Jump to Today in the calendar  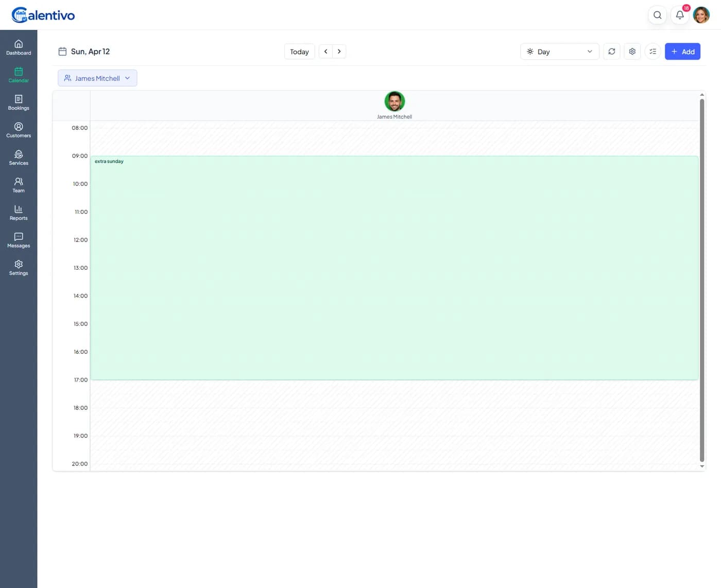coord(299,51)
